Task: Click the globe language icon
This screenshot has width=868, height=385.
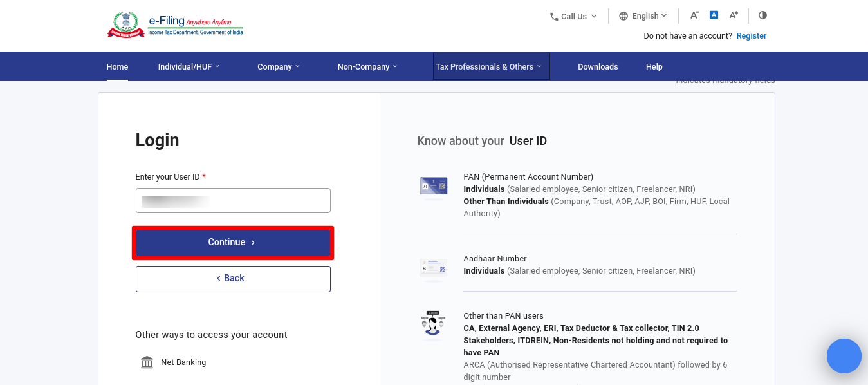Action: pos(623,16)
